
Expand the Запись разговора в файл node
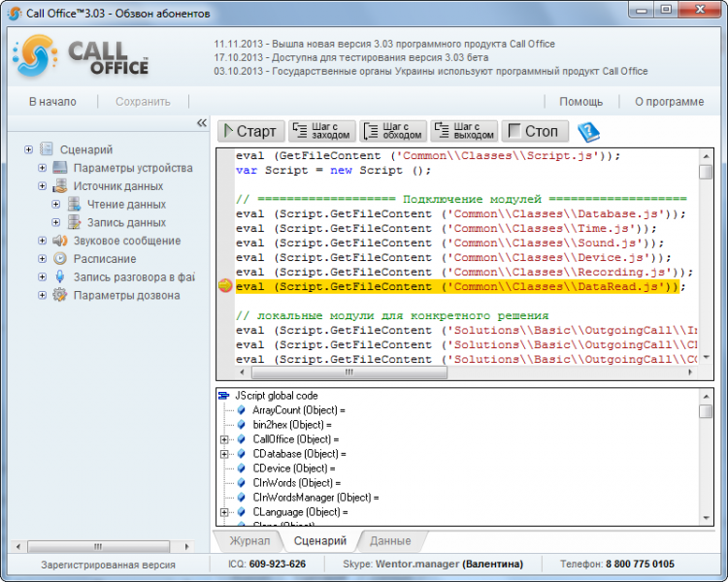[x=43, y=276]
